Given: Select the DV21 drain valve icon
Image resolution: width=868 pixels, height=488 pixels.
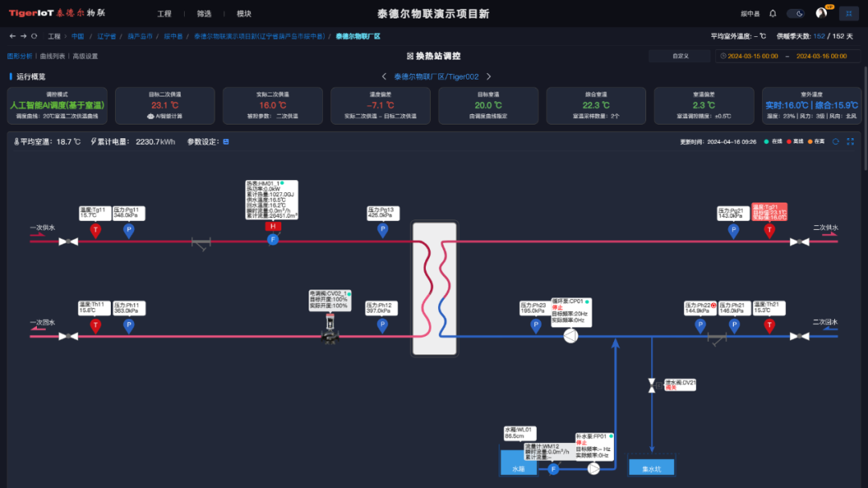Looking at the screenshot, I should pyautogui.click(x=652, y=387).
